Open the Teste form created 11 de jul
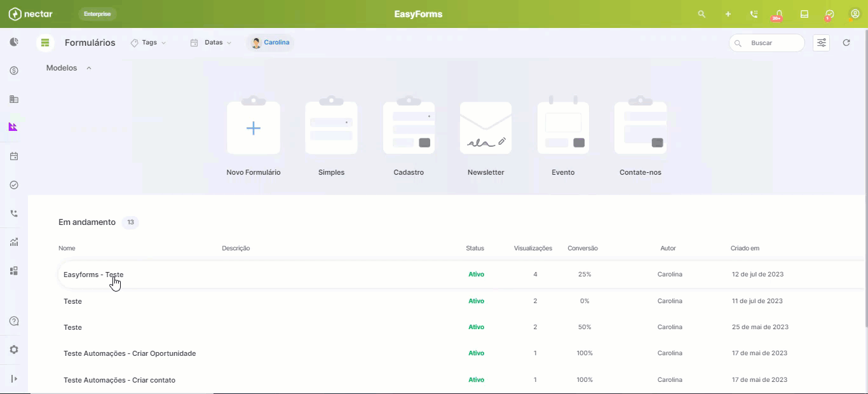This screenshot has height=394, width=868. pyautogui.click(x=461, y=301)
